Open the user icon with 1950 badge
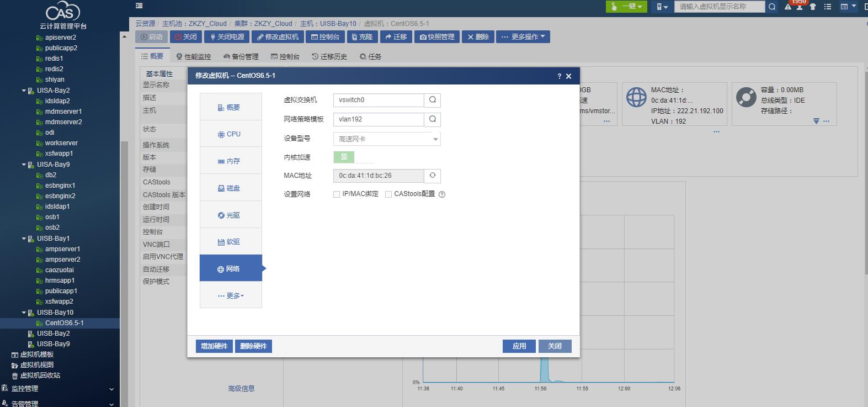This screenshot has width=868, height=407. point(799,7)
